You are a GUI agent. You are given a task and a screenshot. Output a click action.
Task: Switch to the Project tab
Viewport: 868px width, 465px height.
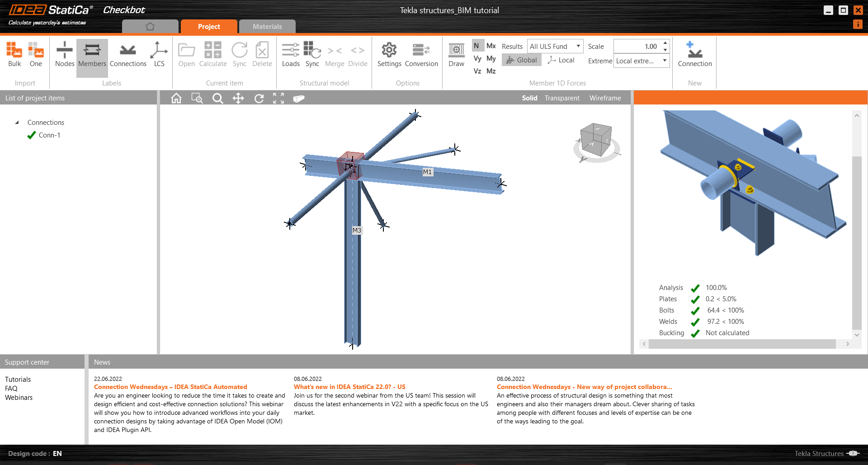[209, 26]
